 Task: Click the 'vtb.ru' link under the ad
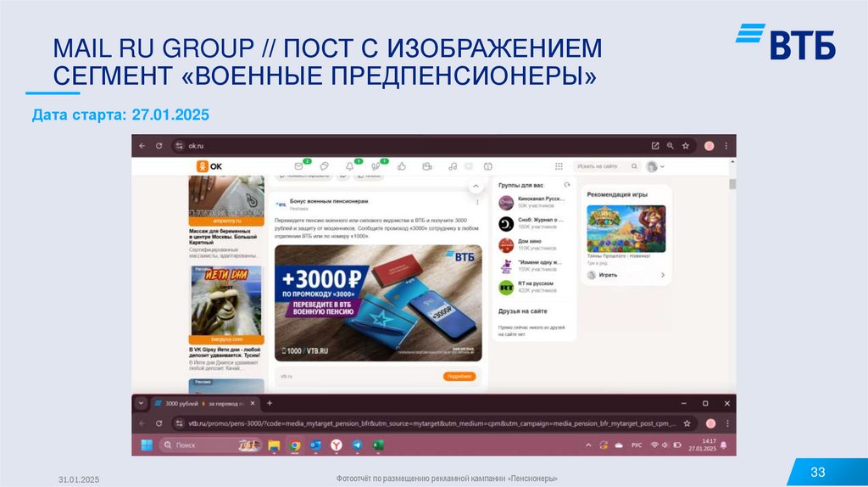(287, 376)
